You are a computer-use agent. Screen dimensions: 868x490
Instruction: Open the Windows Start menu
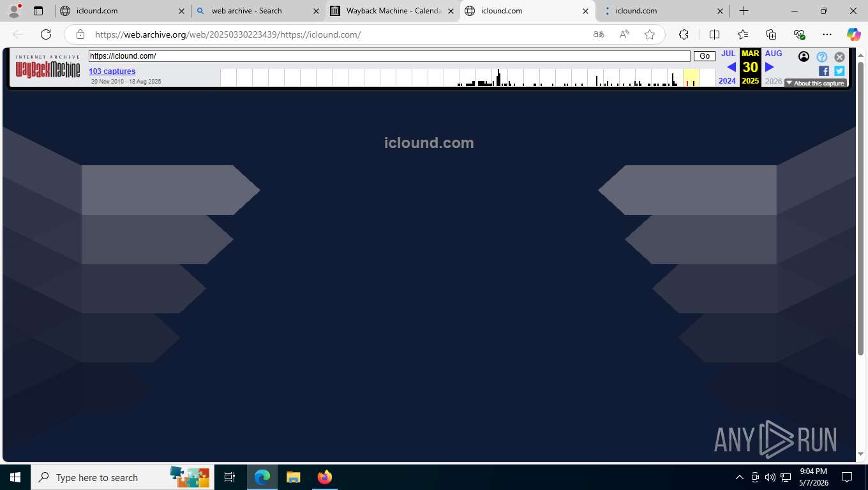15,477
